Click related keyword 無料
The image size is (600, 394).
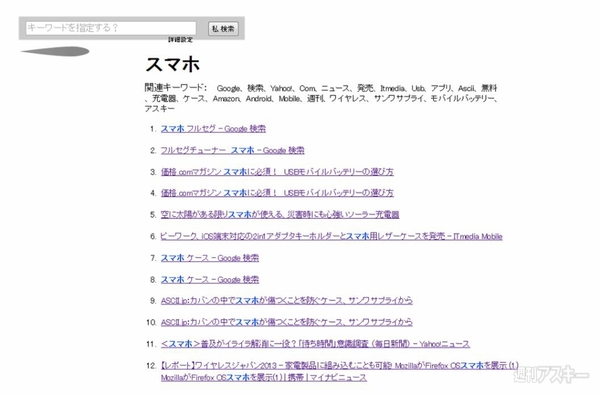[489, 88]
